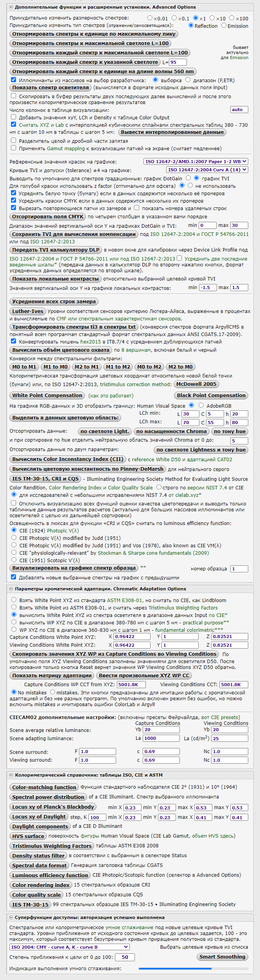Viewport: 260px width, 980px height.
Task: Click the McDowell 2005 button
Action: [x=196, y=384]
